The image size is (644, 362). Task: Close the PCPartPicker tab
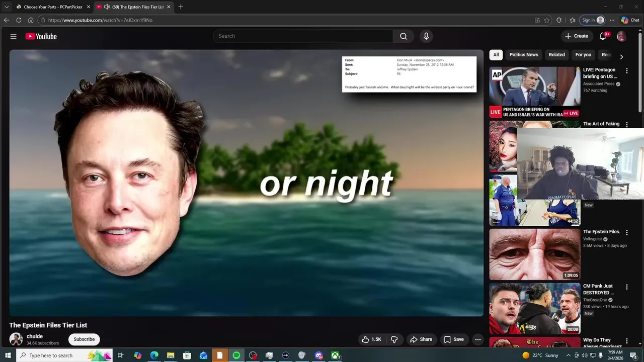coord(88,7)
